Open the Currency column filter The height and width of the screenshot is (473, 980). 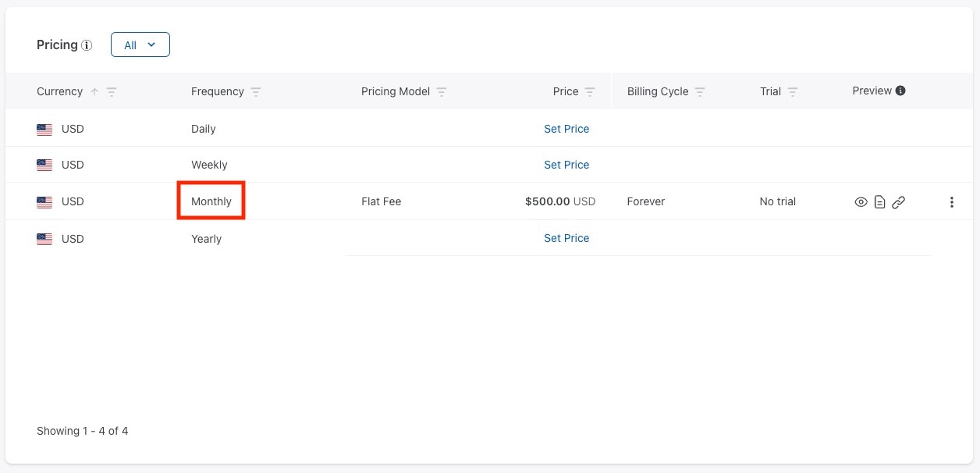[x=111, y=91]
